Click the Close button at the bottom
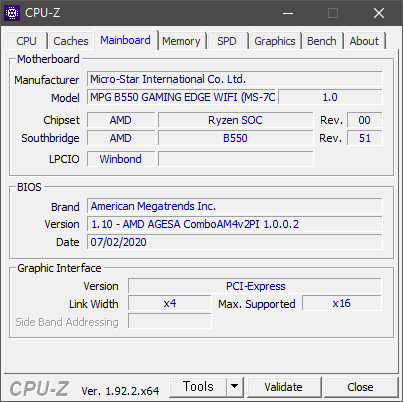403x402 pixels. tap(360, 387)
